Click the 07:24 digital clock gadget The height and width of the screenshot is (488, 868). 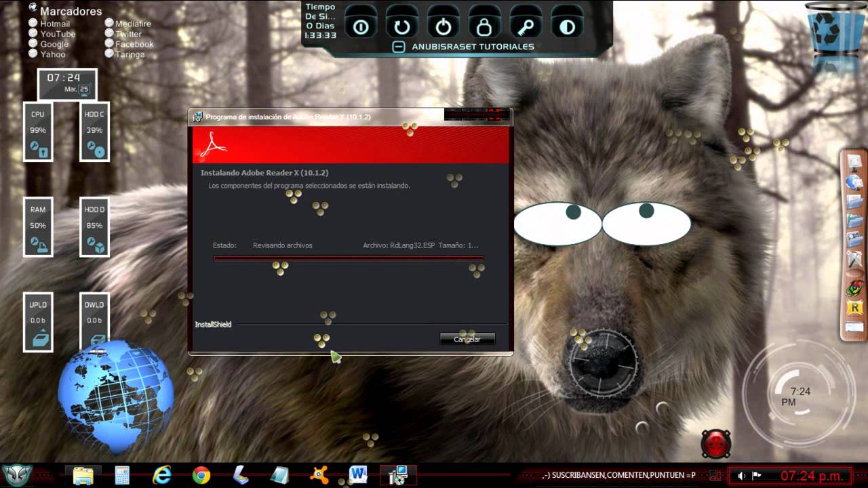(x=67, y=84)
